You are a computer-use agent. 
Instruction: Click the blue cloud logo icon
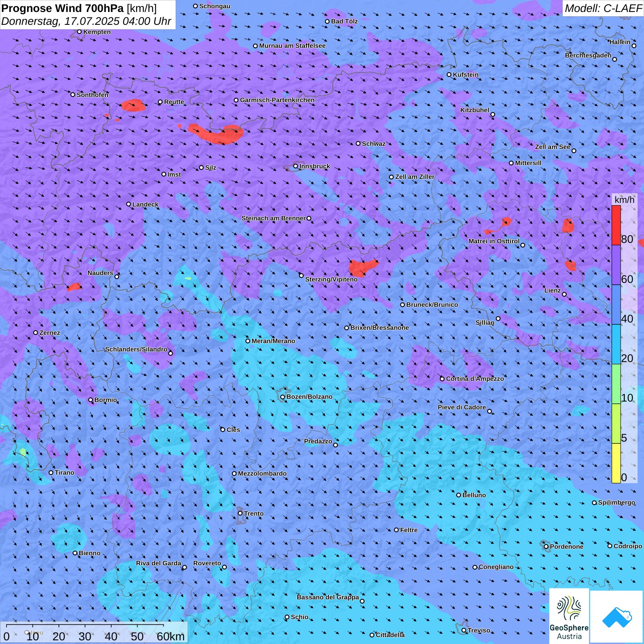click(617, 617)
